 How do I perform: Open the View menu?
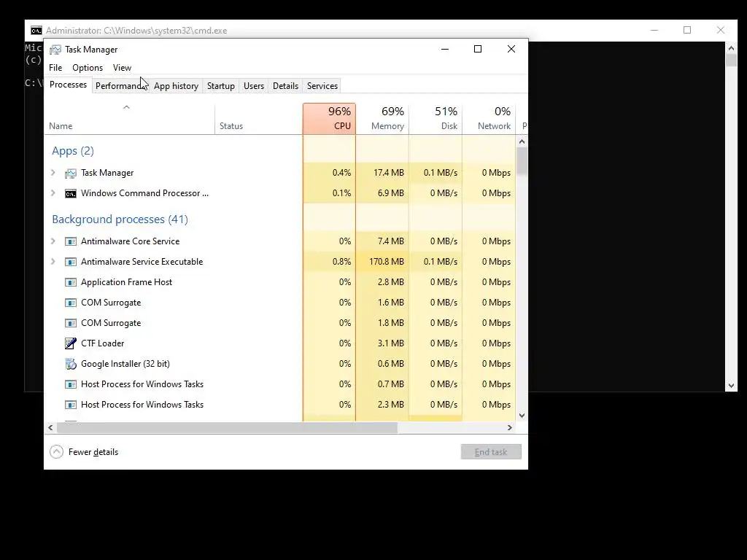tap(122, 68)
